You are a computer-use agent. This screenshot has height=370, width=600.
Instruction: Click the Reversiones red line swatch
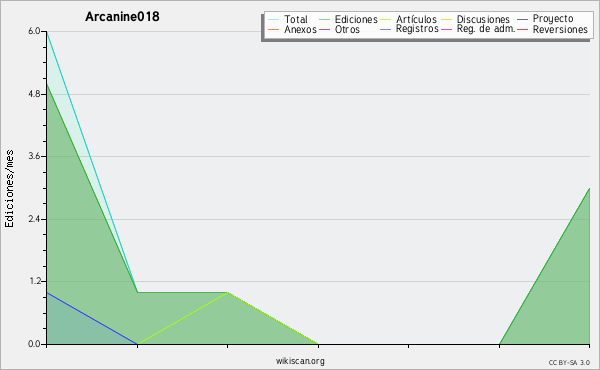click(522, 29)
